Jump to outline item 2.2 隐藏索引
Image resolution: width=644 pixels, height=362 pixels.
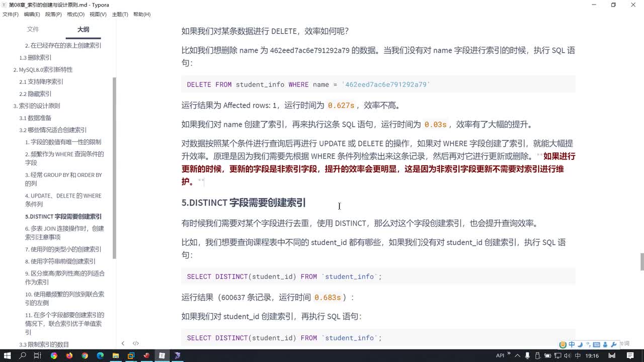35,94
